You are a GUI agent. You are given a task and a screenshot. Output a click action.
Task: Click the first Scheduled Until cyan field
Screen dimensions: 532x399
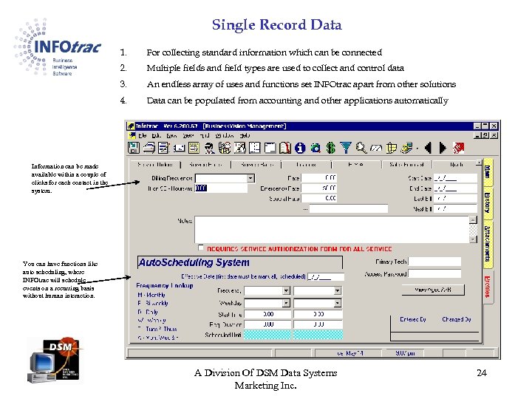[267, 335]
